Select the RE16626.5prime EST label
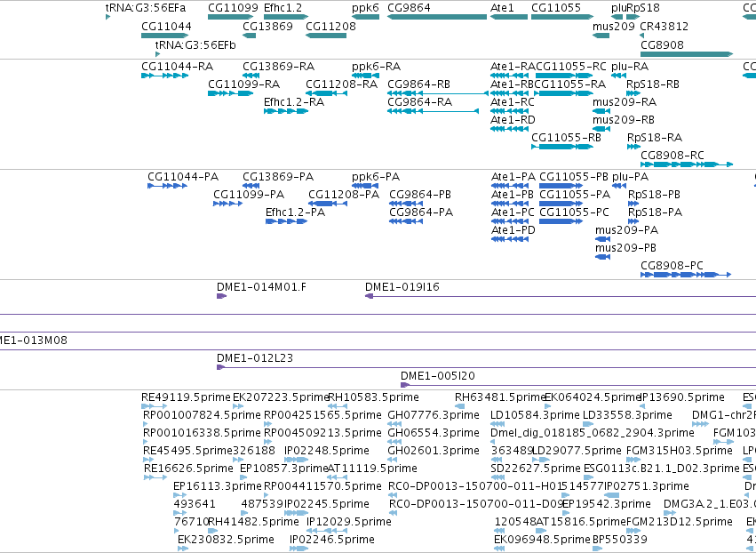 pos(188,469)
